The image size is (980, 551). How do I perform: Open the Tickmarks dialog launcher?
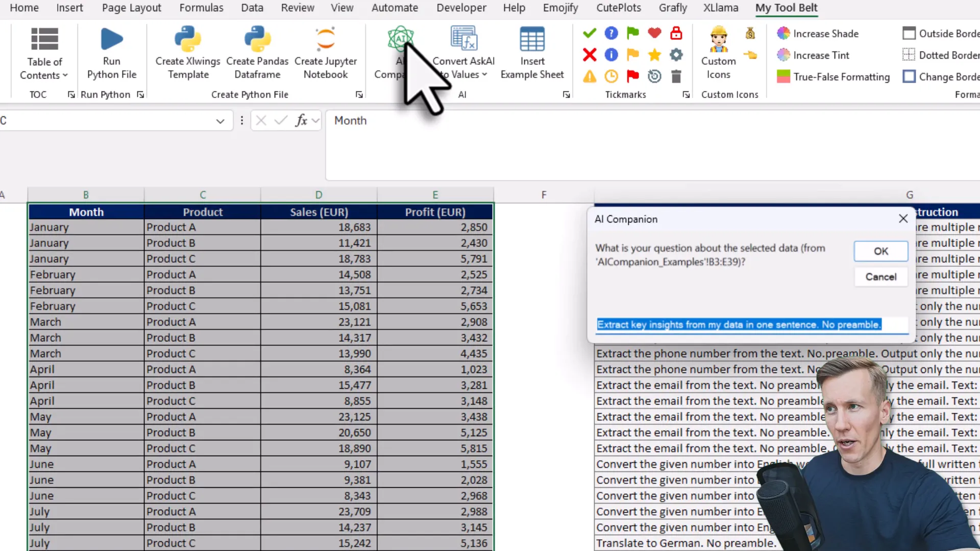[x=686, y=94]
